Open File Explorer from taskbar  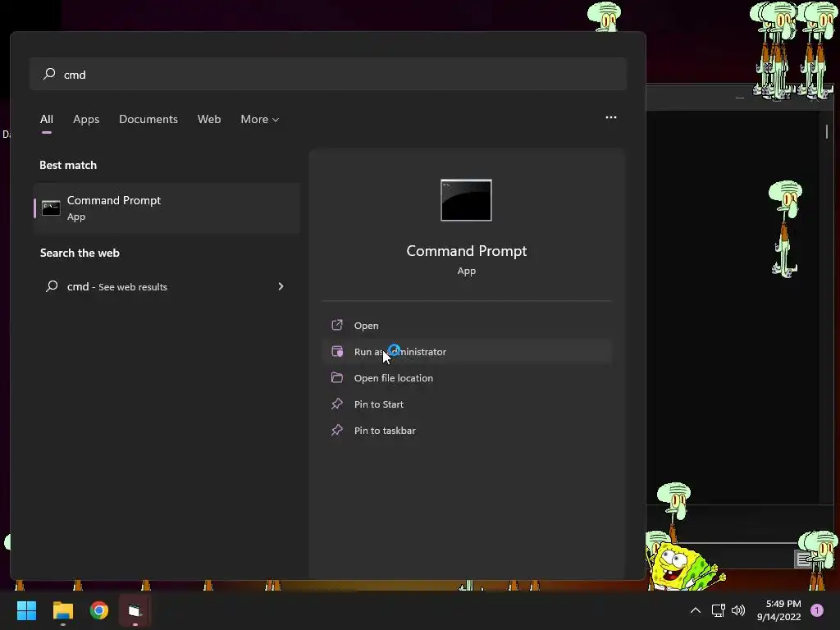62,610
